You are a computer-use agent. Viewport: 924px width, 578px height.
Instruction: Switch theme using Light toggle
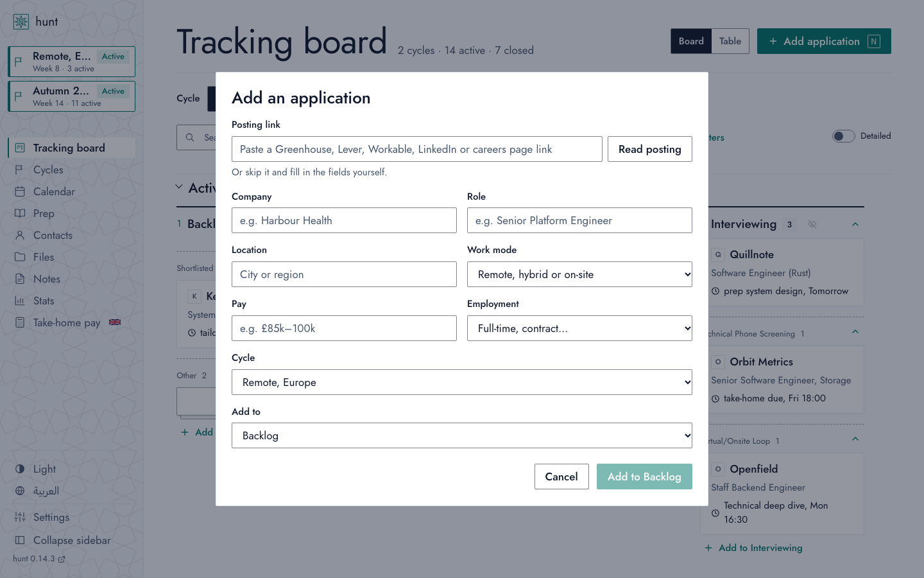pos(71,469)
